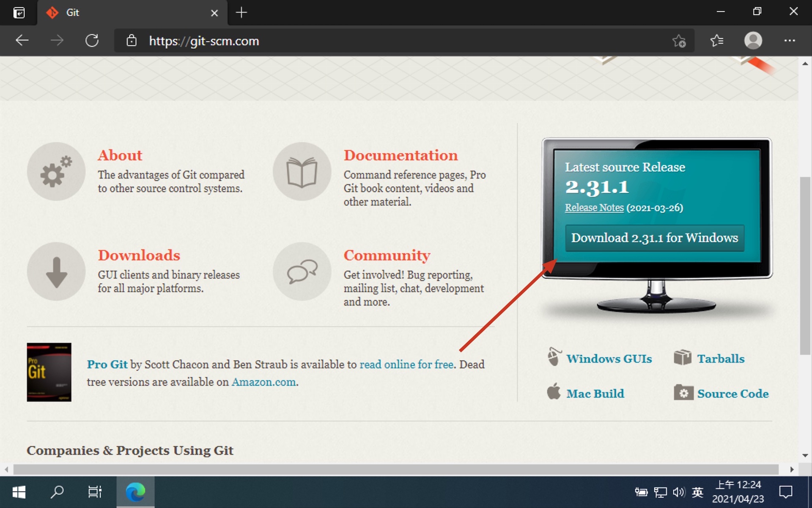Image resolution: width=812 pixels, height=508 pixels.
Task: Open the Downloads heading link
Action: pyautogui.click(x=139, y=255)
